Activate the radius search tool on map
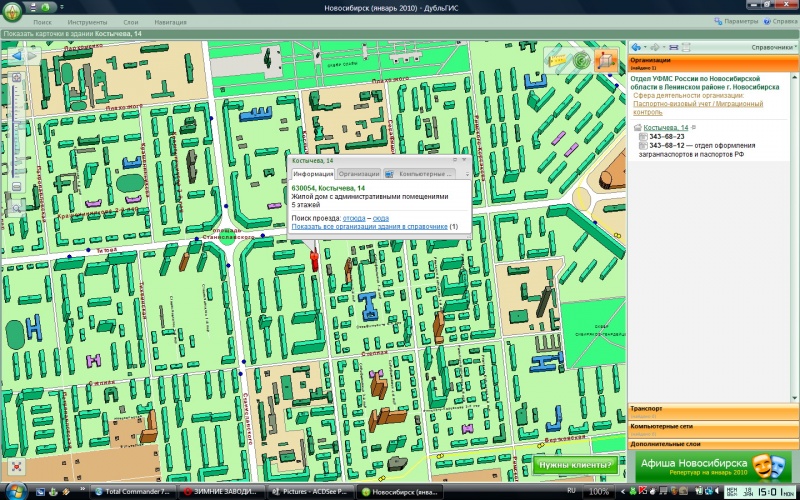 [580, 62]
